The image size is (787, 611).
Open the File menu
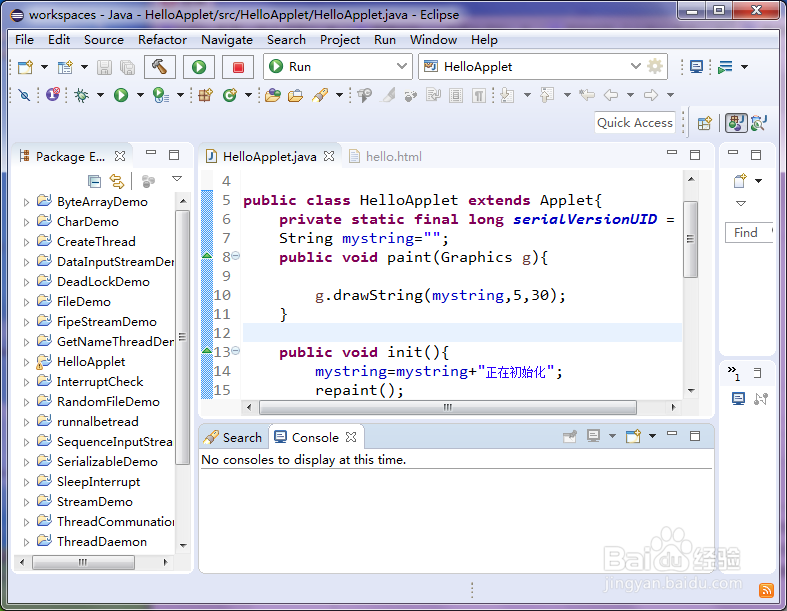24,40
